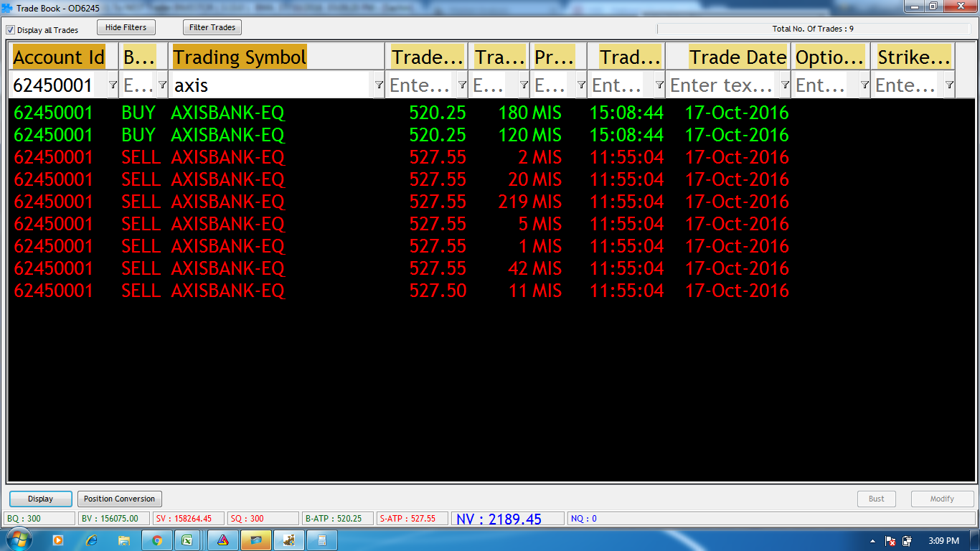Open the Strike column filter icon
The height and width of the screenshot is (551, 980).
(x=949, y=85)
